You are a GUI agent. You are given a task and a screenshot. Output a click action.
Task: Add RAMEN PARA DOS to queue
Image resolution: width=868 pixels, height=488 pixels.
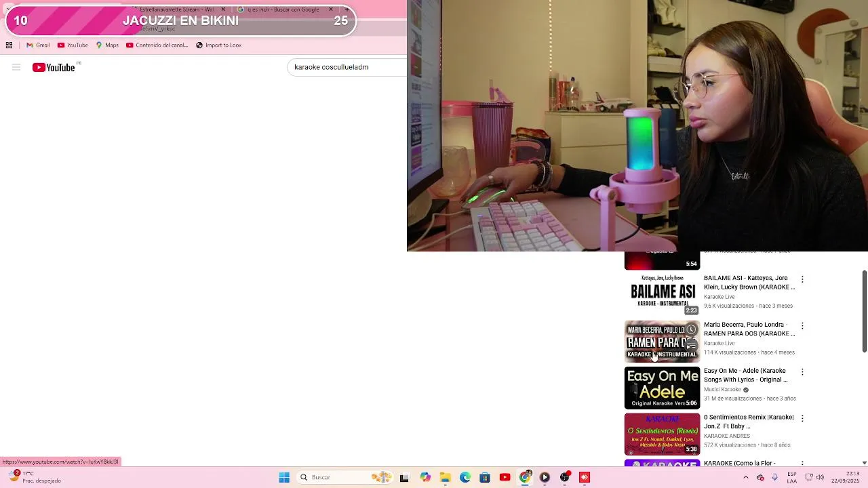tap(691, 345)
